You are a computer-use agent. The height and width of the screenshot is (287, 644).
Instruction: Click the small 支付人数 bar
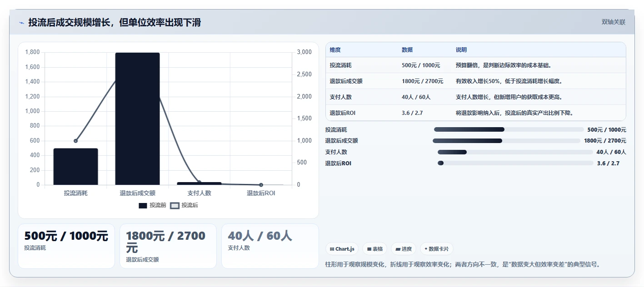pos(199,183)
